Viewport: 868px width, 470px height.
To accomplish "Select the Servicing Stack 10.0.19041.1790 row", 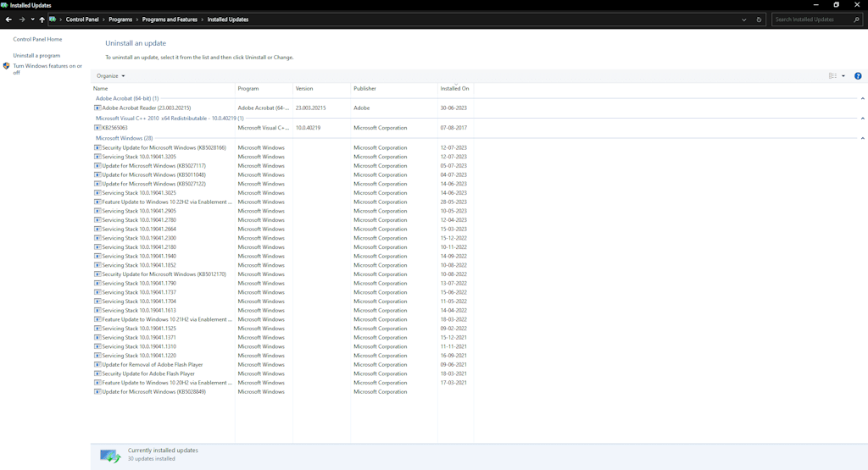I will point(282,283).
